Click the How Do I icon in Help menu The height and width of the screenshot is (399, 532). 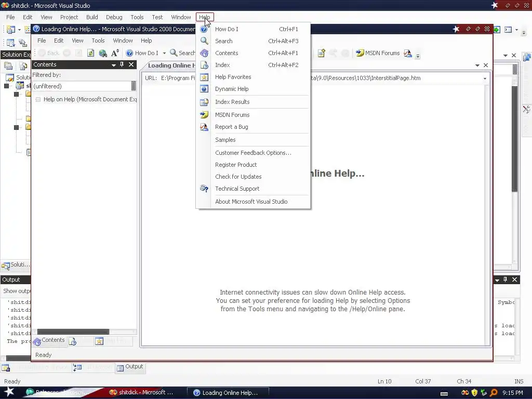[x=204, y=29]
